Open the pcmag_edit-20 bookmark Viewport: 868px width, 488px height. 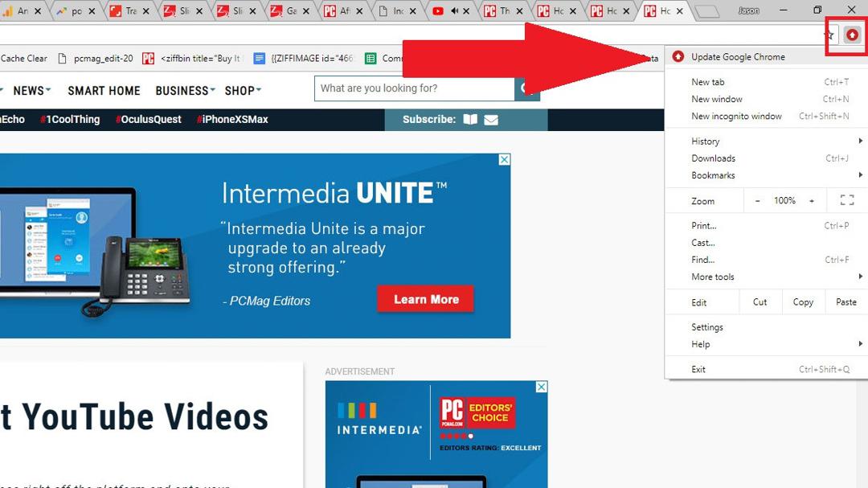click(x=96, y=58)
